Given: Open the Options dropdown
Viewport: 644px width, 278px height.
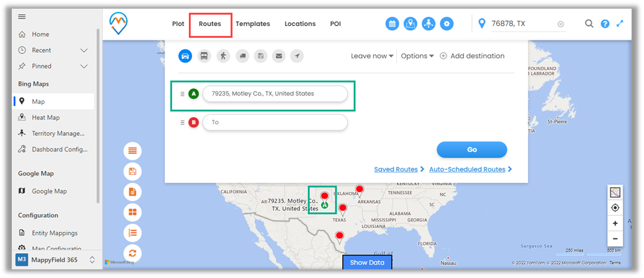Looking at the screenshot, I should pyautogui.click(x=417, y=56).
